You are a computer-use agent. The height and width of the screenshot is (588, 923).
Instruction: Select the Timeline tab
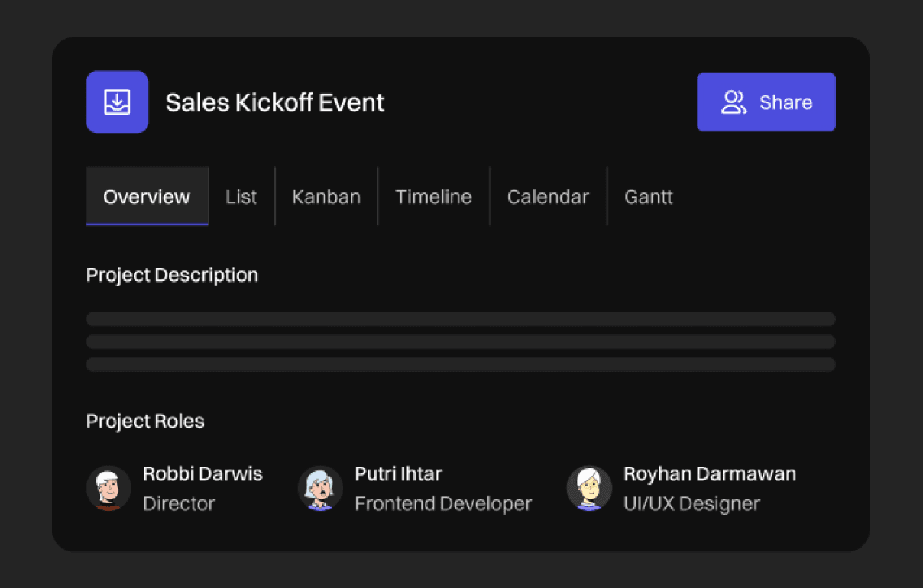[433, 197]
